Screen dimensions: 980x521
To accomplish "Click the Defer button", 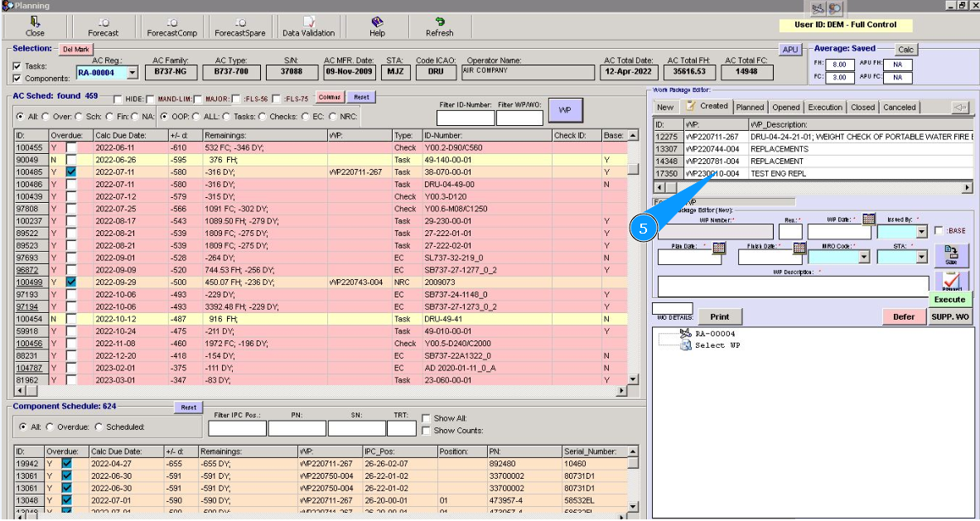I will coord(904,316).
